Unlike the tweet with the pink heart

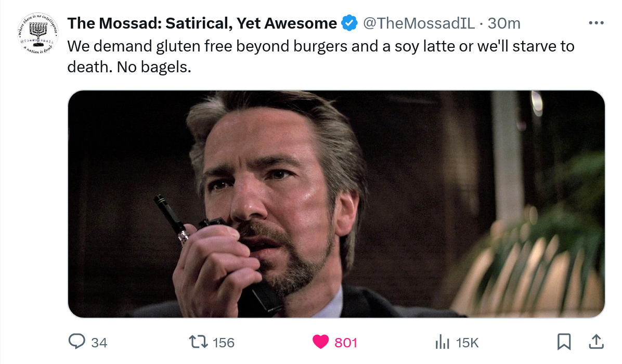[321, 342]
